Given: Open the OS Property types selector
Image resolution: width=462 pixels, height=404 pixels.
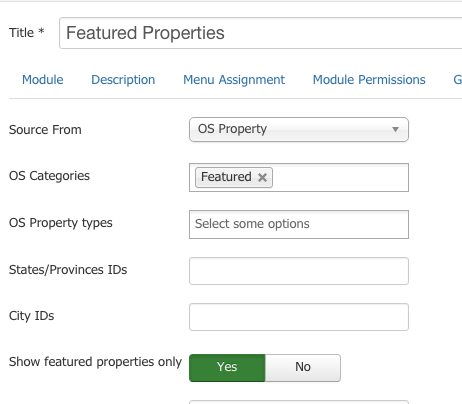Looking at the screenshot, I should pyautogui.click(x=299, y=224).
